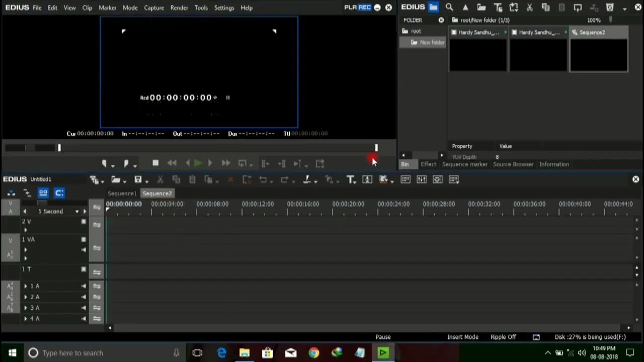Open the Tools menu

click(x=201, y=8)
